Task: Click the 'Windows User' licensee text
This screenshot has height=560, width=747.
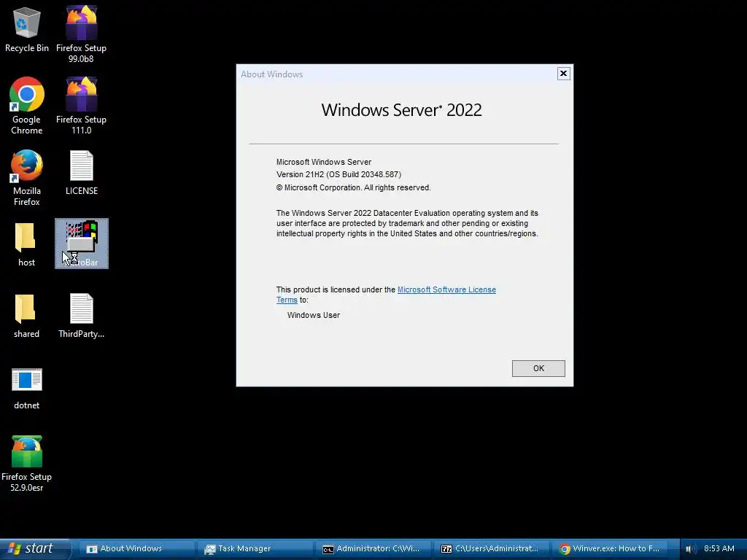Action: pyautogui.click(x=314, y=315)
